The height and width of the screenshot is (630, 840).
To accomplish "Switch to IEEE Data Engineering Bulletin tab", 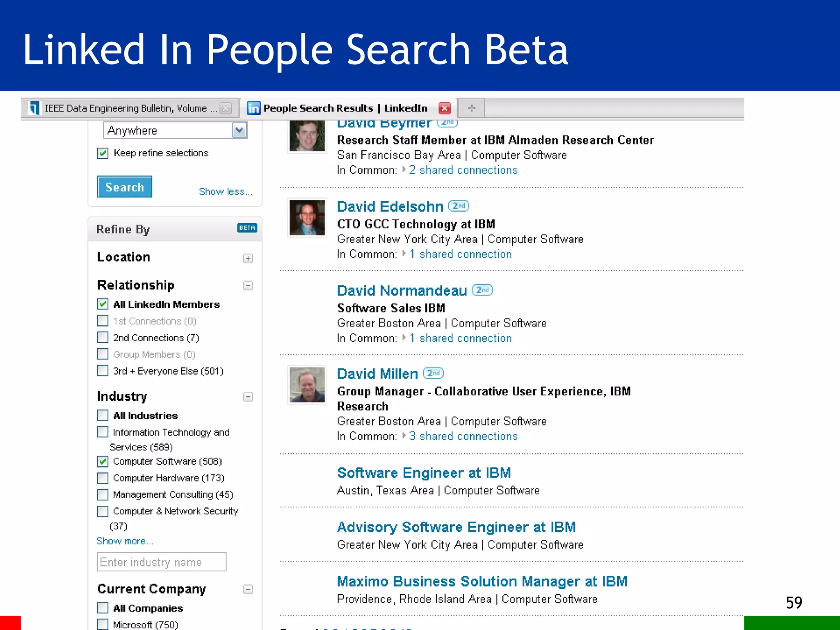I will coord(130,108).
